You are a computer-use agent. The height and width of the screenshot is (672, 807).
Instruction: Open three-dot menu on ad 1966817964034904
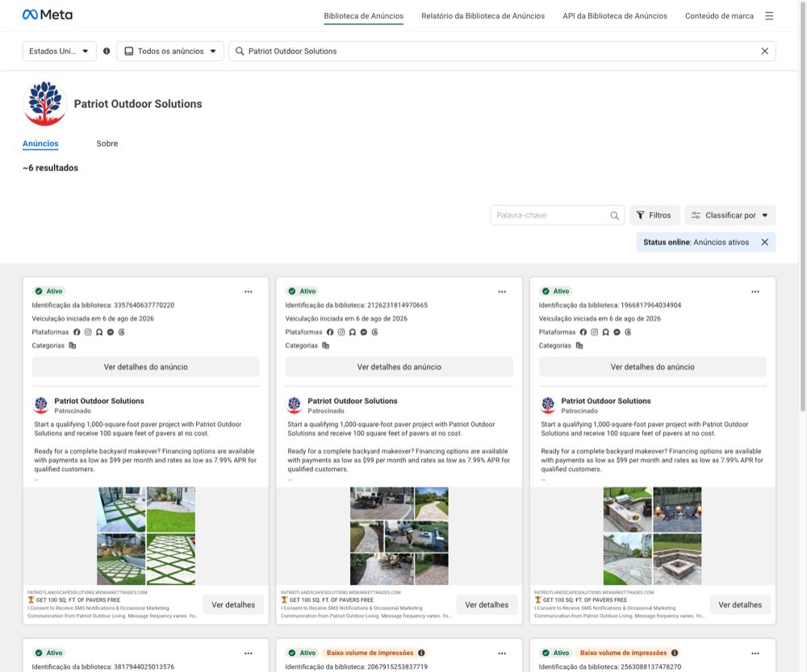click(755, 292)
